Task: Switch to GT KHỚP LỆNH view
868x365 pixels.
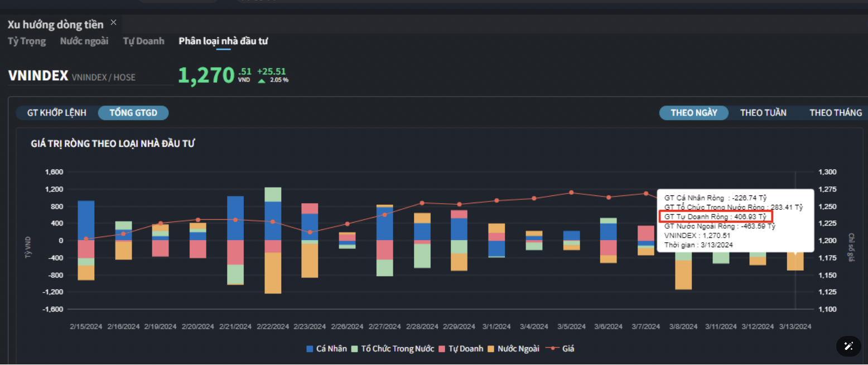Action: click(x=57, y=113)
